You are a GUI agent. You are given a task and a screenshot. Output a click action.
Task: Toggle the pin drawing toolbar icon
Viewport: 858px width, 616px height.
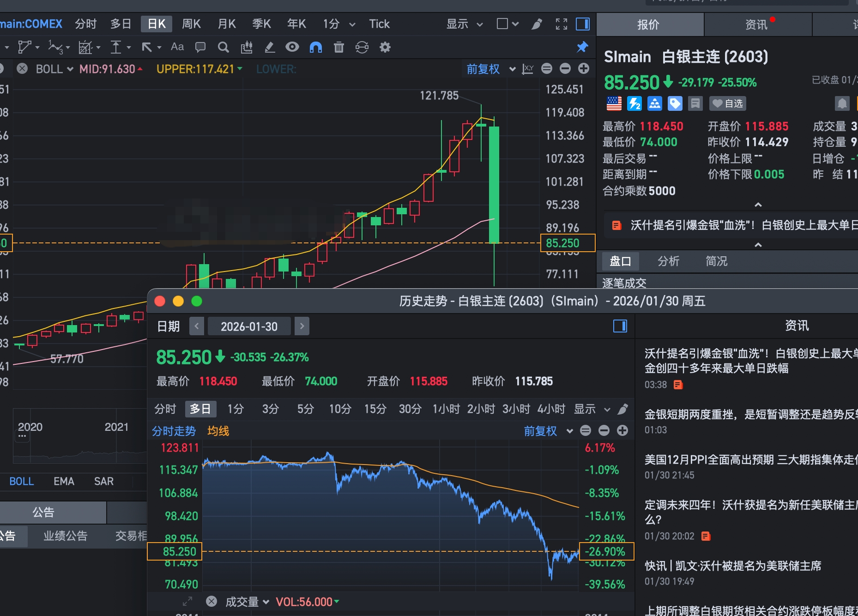pos(582,47)
